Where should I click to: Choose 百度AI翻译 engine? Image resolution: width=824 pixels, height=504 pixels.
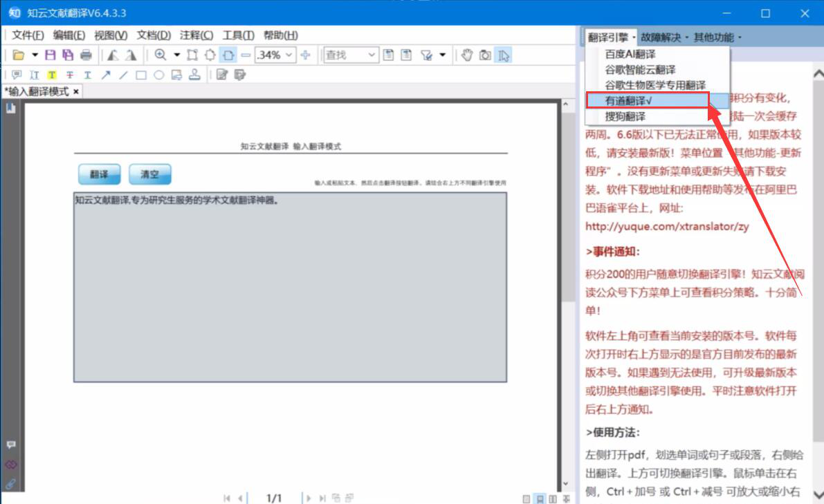click(657, 54)
